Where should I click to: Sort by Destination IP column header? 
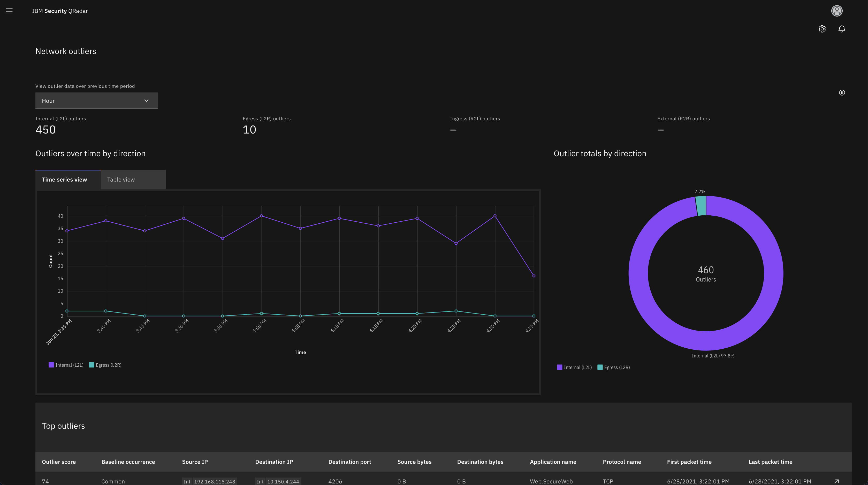pyautogui.click(x=274, y=462)
